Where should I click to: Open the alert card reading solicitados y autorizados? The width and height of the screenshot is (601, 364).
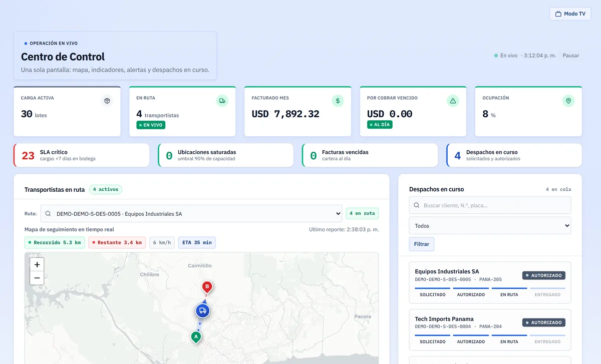[x=514, y=155]
